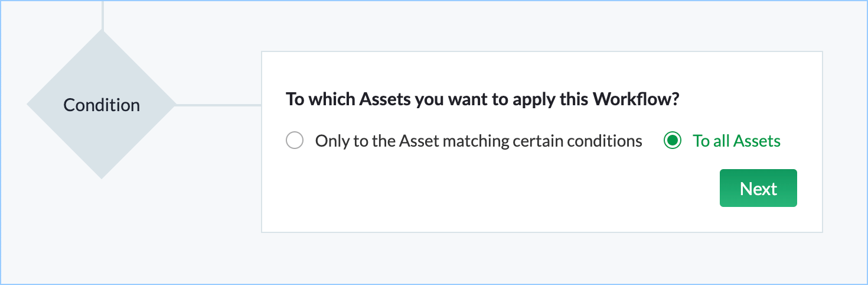Click the workflow question heading text

tap(482, 99)
